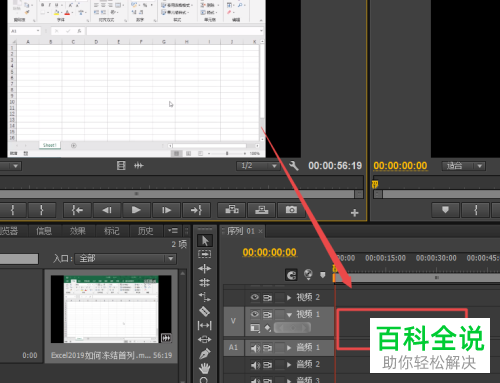
Task: Select the Ripple Edit tool
Action: 205,268
